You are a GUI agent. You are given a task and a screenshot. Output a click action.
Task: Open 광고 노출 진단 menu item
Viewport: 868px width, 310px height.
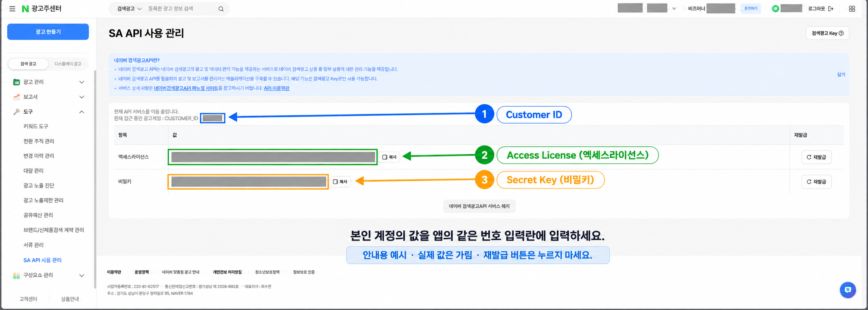[x=39, y=186]
